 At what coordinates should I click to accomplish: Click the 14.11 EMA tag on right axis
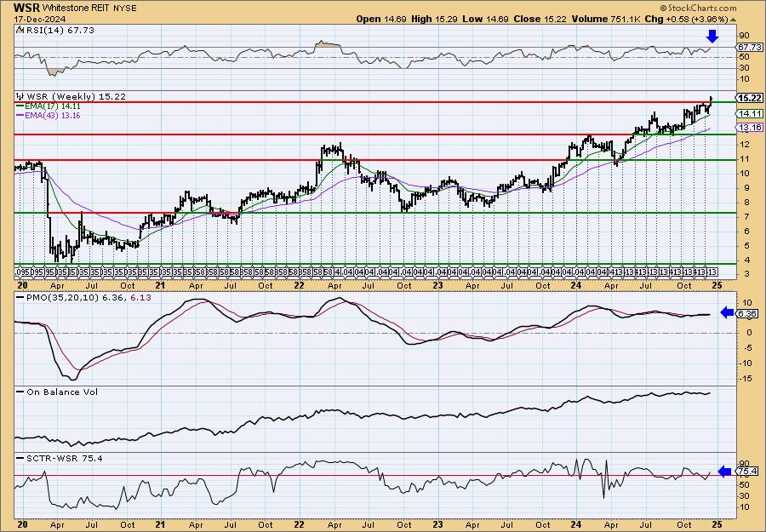(749, 113)
